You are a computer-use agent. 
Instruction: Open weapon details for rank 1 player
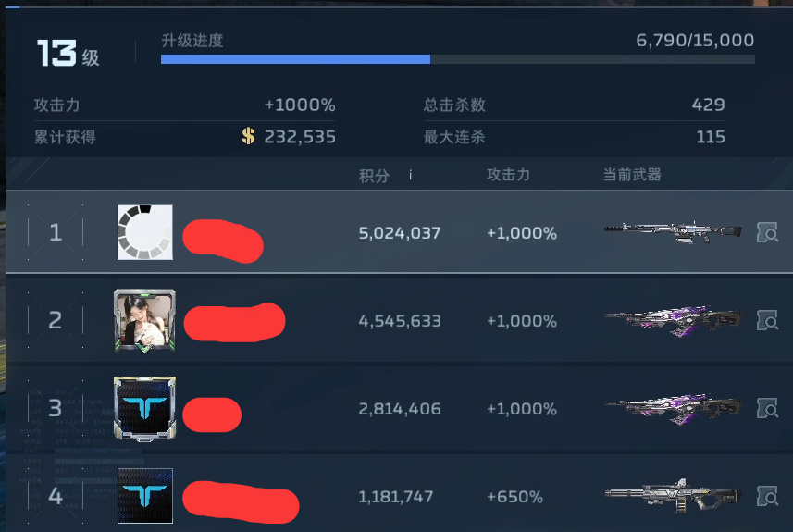coord(767,232)
